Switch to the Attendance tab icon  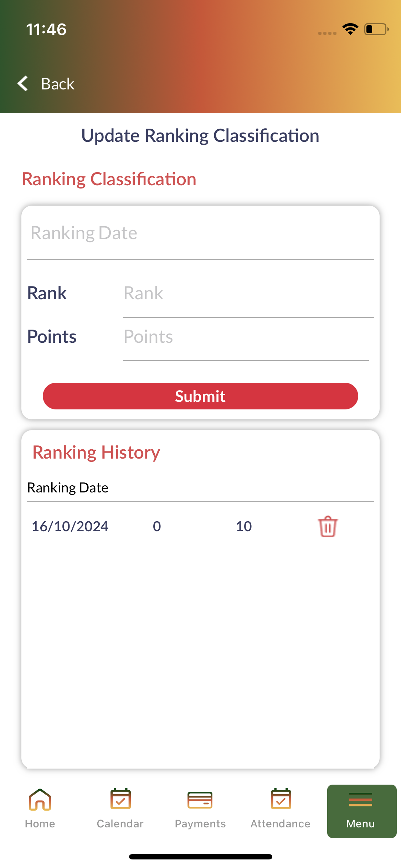(x=281, y=799)
